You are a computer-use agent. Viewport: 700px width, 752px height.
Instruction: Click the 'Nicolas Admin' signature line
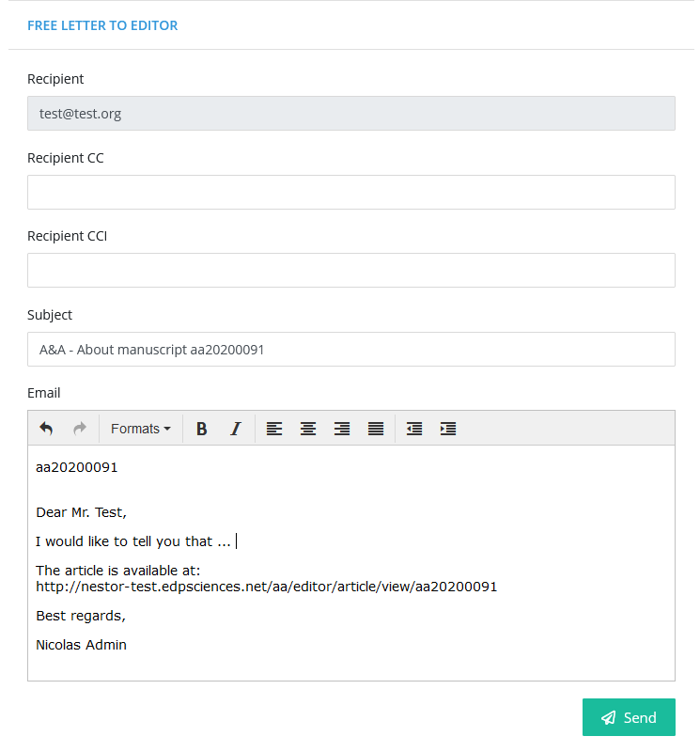pos(81,645)
